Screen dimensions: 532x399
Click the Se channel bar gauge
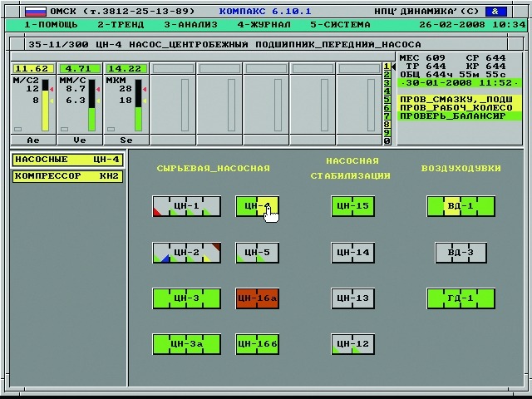pos(139,106)
